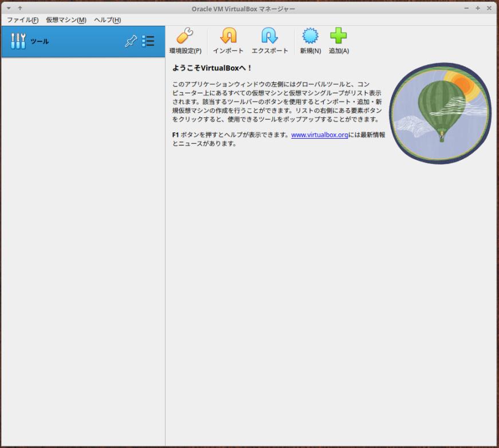
Task: Open the ファイル(F) menu
Action: 22,20
